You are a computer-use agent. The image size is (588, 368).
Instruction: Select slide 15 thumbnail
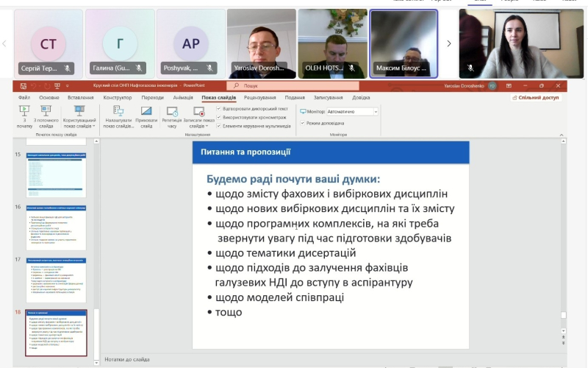point(56,175)
